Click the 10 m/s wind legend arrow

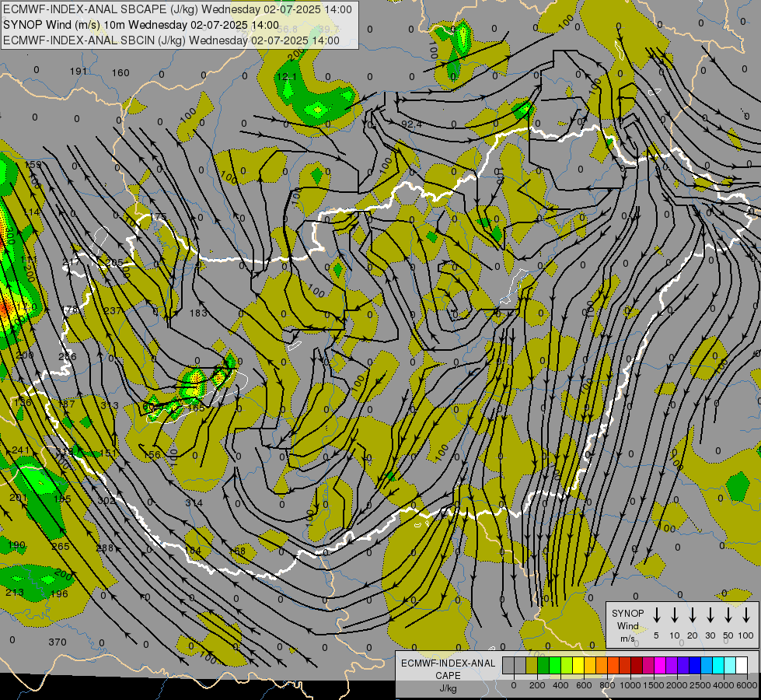[674, 615]
